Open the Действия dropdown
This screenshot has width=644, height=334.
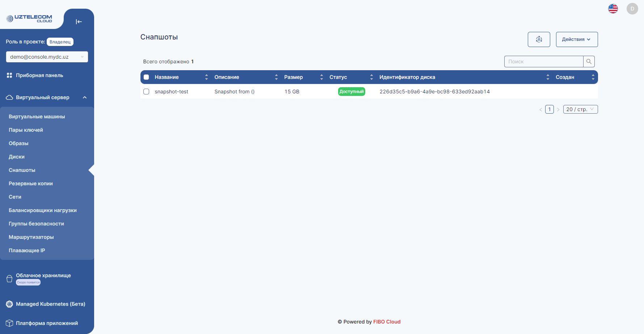pos(576,39)
